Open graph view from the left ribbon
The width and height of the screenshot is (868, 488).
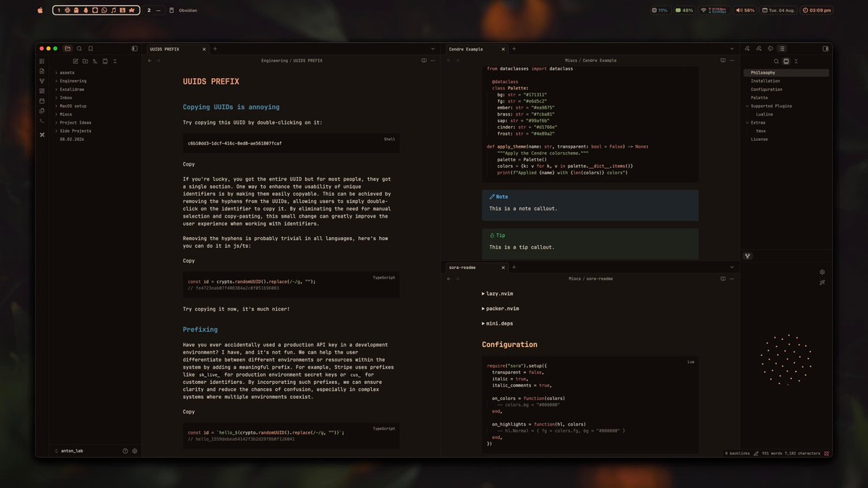[42, 81]
